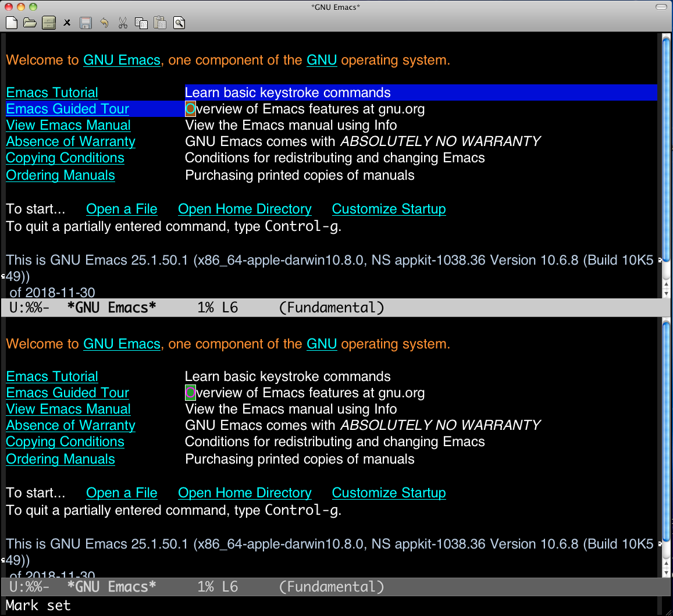The height and width of the screenshot is (616, 673).
Task: Click top pane scrollbar up arrow
Action: [666, 284]
